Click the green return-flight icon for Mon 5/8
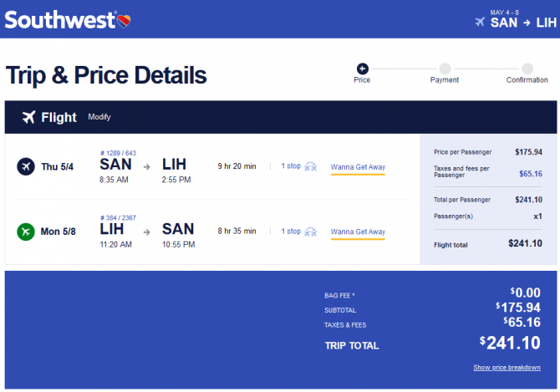 26,232
